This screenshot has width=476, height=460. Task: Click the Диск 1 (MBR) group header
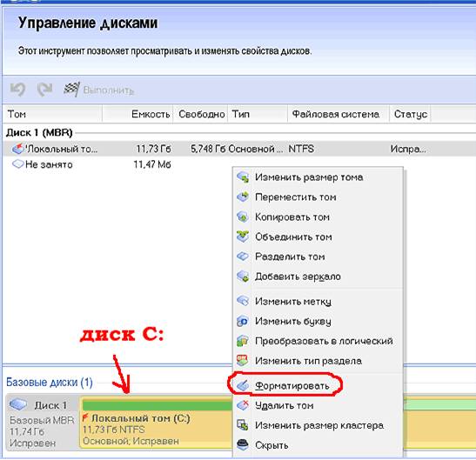point(39,132)
